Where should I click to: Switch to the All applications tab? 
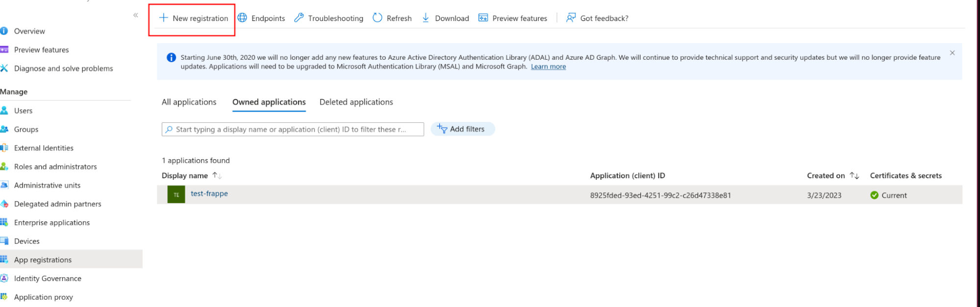[x=189, y=102]
